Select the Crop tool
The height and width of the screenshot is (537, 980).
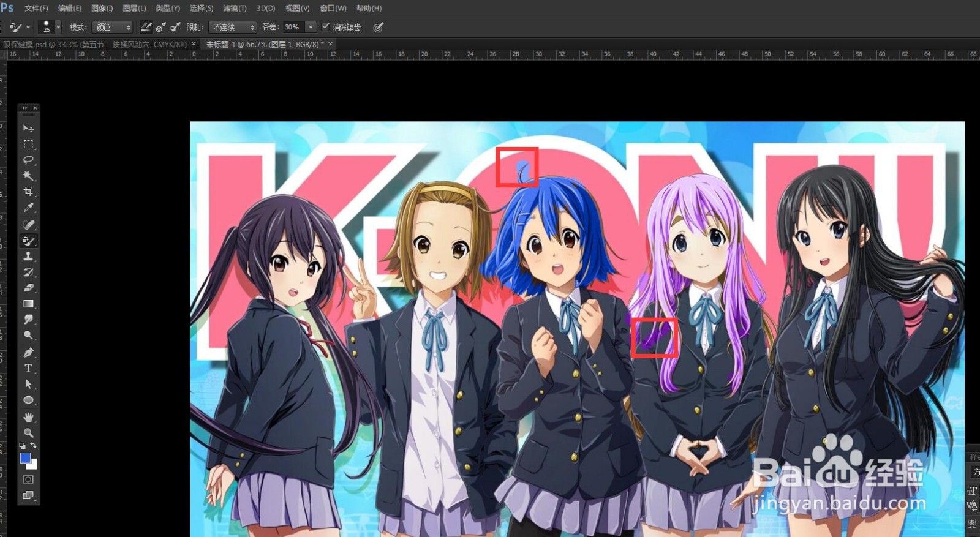[28, 192]
